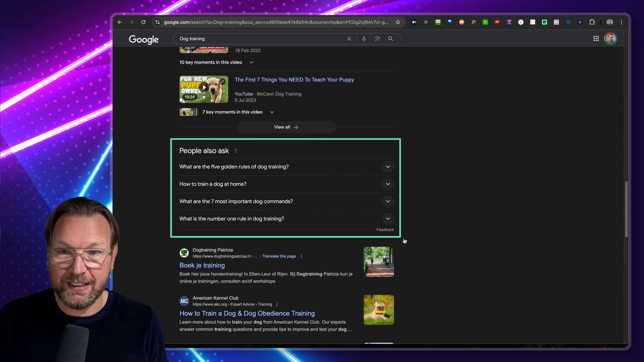
Task: Open site info icon in address bar
Action: 157,22
